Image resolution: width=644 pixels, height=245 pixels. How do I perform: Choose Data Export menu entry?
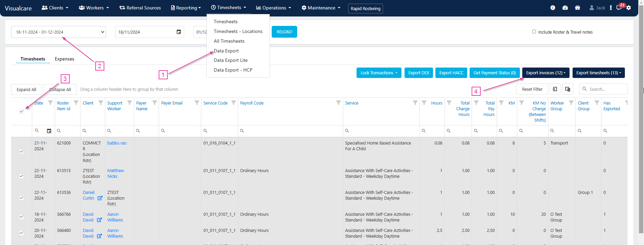pos(226,51)
